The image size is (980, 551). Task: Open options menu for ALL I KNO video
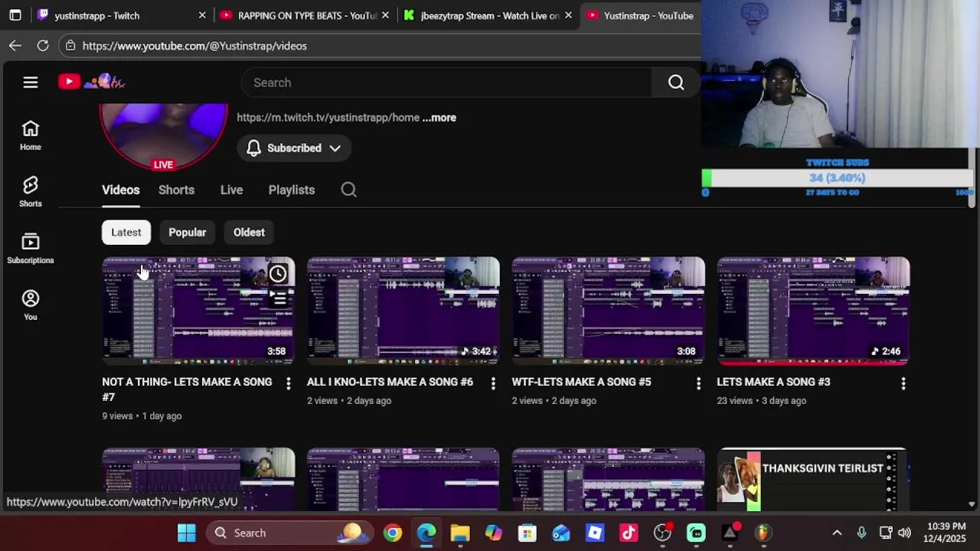(x=493, y=383)
